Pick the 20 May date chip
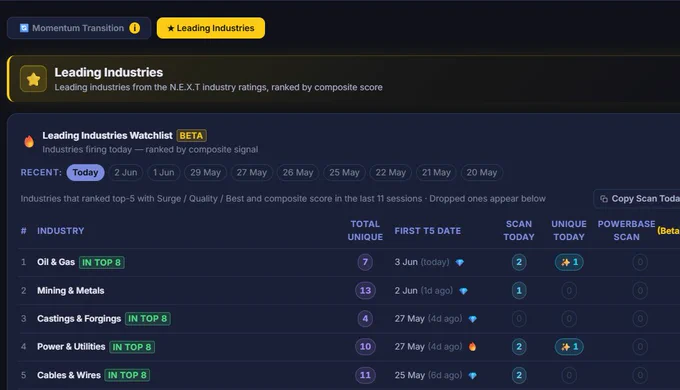Screen dimensions: 680x390 482,173
